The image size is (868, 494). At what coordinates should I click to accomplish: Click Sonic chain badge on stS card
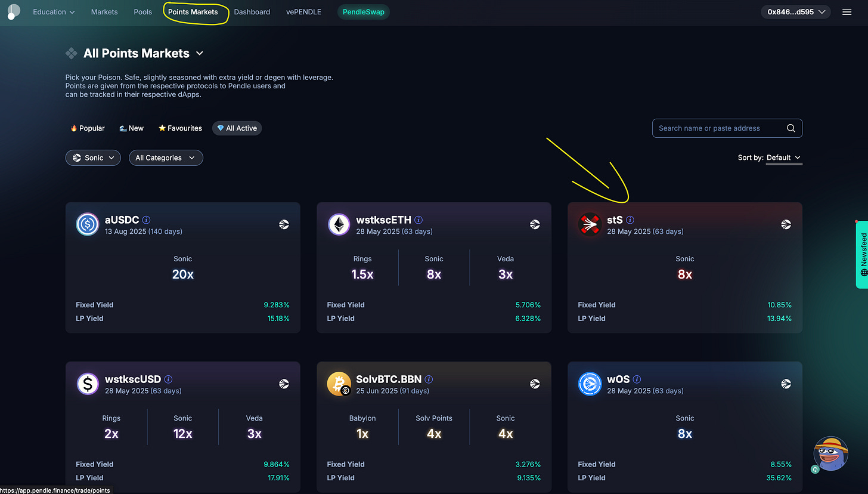click(786, 224)
